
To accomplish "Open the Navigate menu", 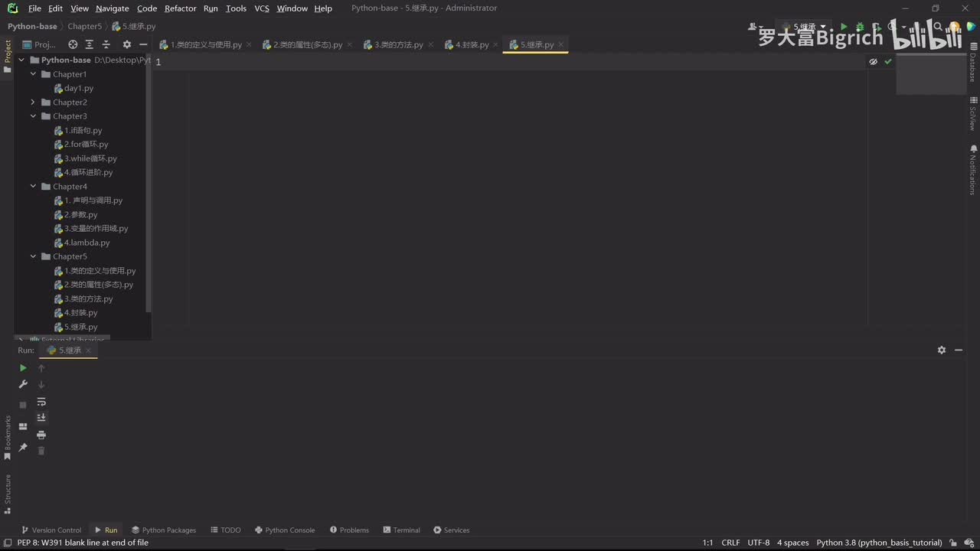I will click(x=113, y=8).
